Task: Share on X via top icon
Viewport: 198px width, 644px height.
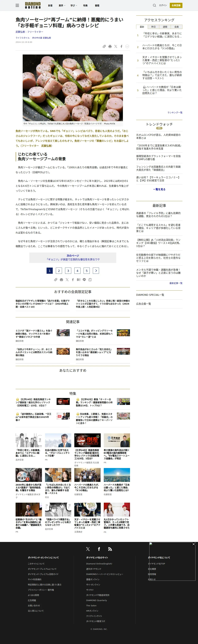Action: (116, 46)
